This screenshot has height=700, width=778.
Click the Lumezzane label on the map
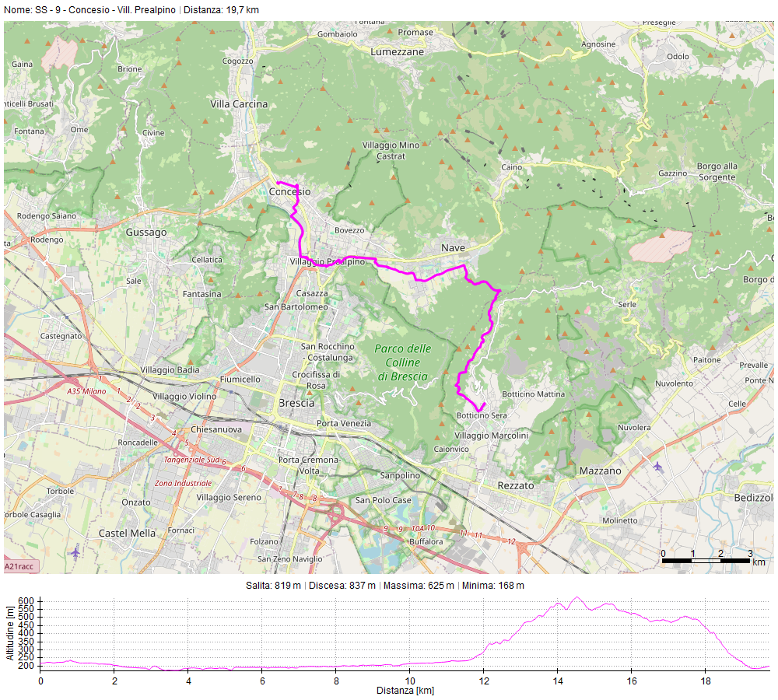point(398,51)
